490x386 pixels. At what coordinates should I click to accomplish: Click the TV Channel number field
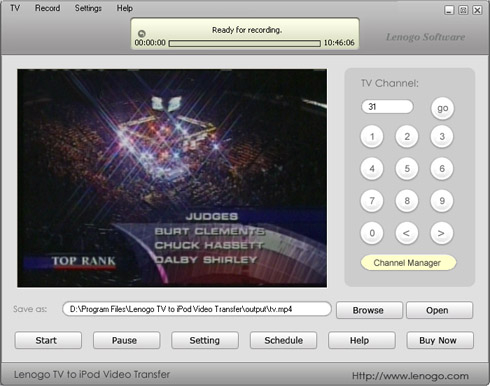tap(387, 107)
